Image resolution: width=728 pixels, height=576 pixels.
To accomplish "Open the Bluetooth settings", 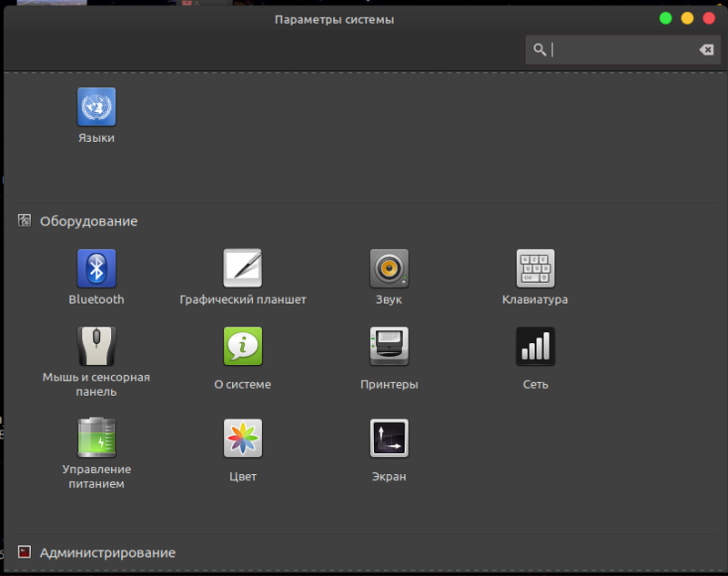I will pyautogui.click(x=96, y=269).
